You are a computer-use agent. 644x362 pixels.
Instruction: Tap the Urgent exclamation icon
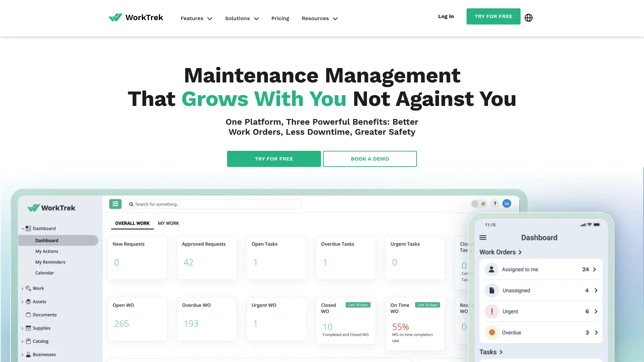(x=491, y=311)
